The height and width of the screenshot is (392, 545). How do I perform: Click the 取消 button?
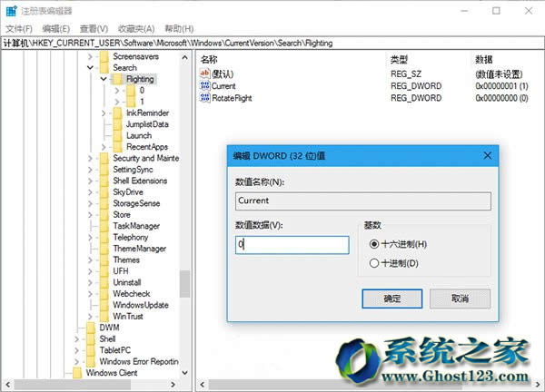(x=460, y=298)
